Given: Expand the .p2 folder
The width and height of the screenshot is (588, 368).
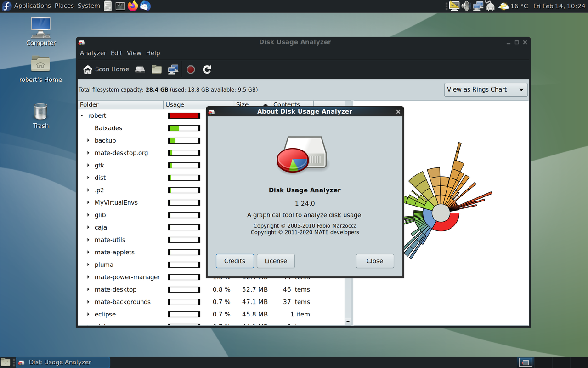Looking at the screenshot, I should click(89, 190).
